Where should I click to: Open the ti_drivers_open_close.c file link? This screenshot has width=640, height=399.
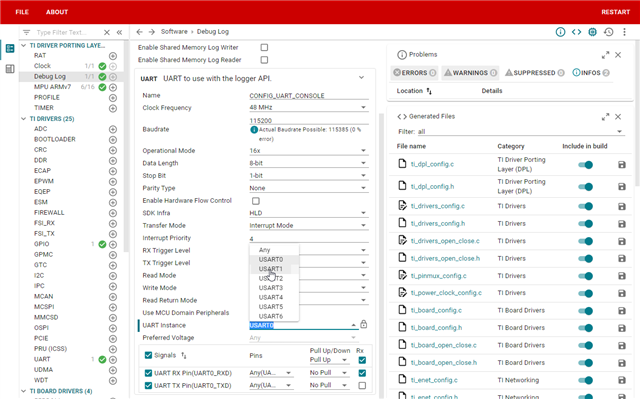(445, 241)
